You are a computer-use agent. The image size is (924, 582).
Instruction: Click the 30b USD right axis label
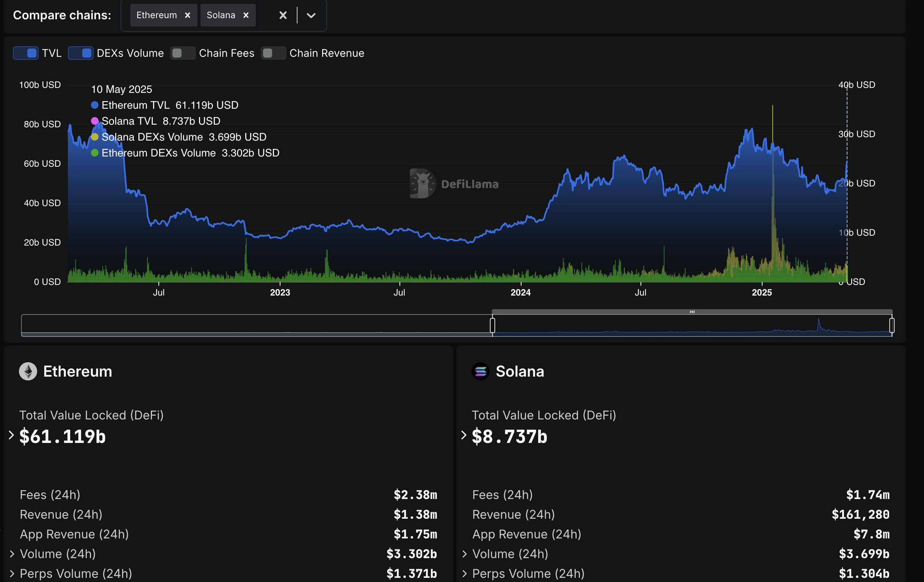point(857,134)
